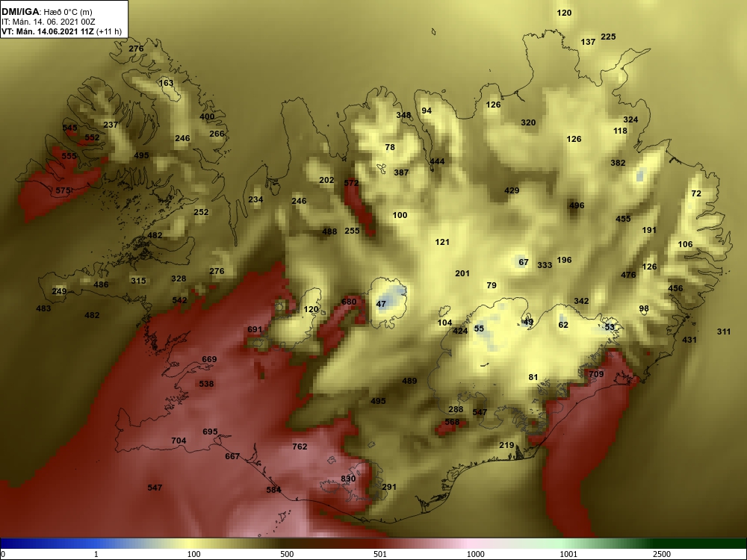Select the 67 value in the highlands

tap(524, 262)
